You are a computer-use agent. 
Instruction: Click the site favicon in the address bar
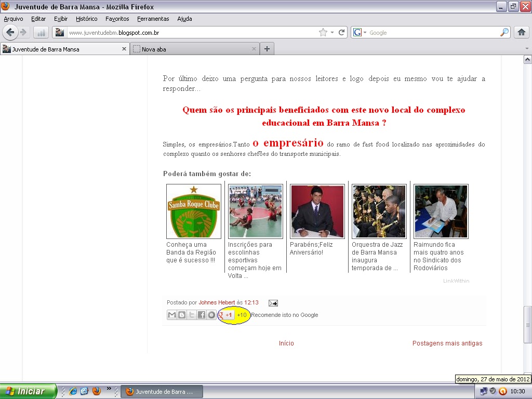(x=60, y=33)
